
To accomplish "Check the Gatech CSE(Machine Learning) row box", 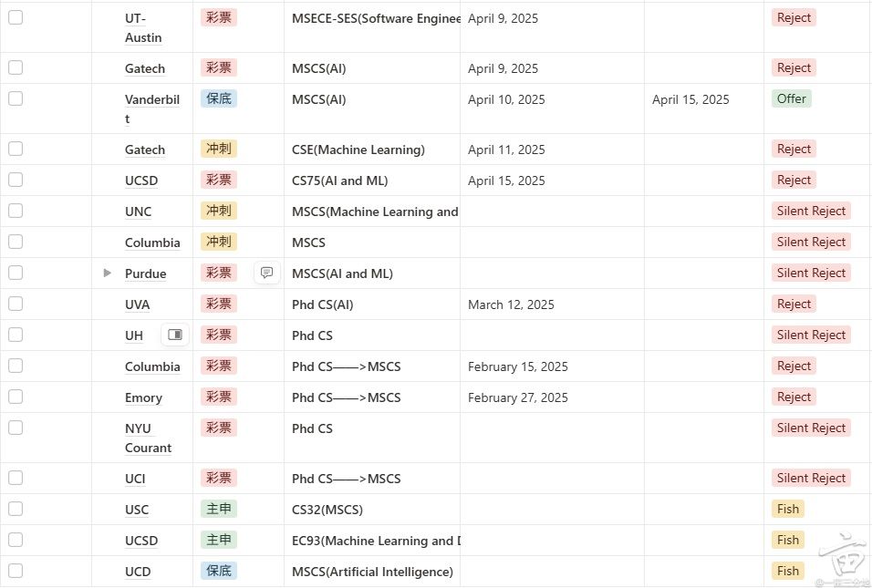I will 16,149.
